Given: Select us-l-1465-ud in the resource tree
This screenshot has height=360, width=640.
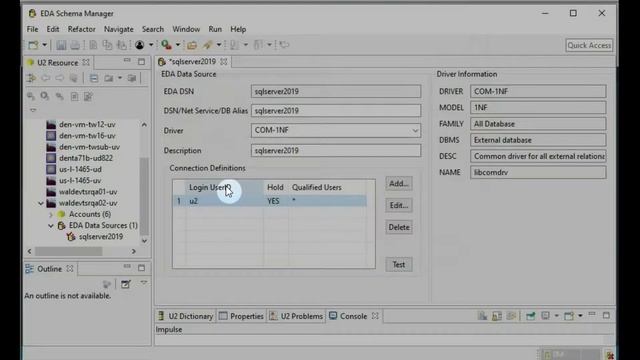Looking at the screenshot, I should 80,169.
